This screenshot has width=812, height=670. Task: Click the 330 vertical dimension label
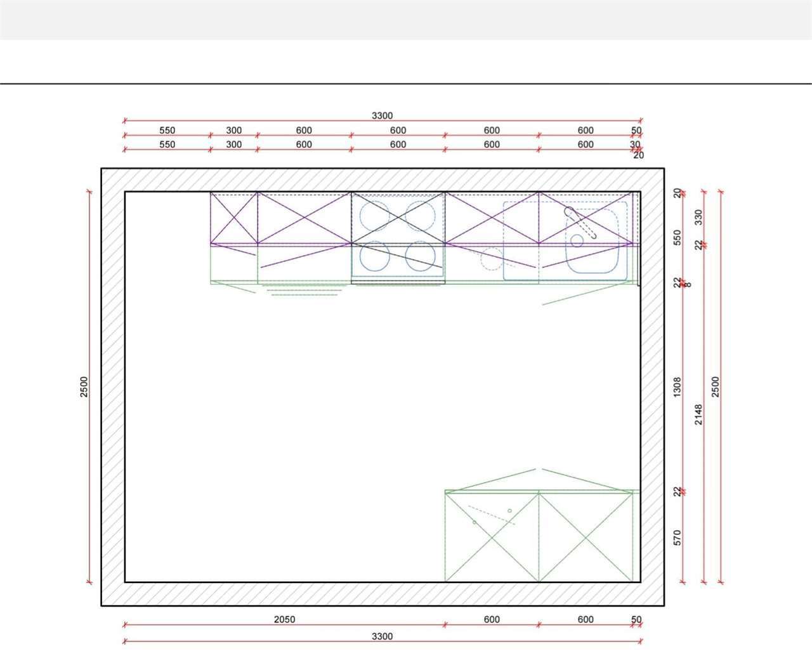pos(698,217)
